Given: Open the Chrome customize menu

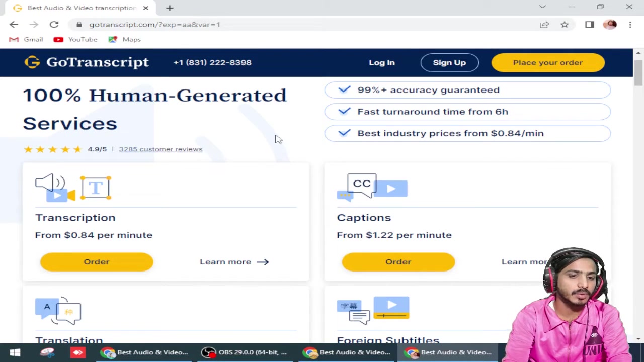Looking at the screenshot, I should 630,24.
